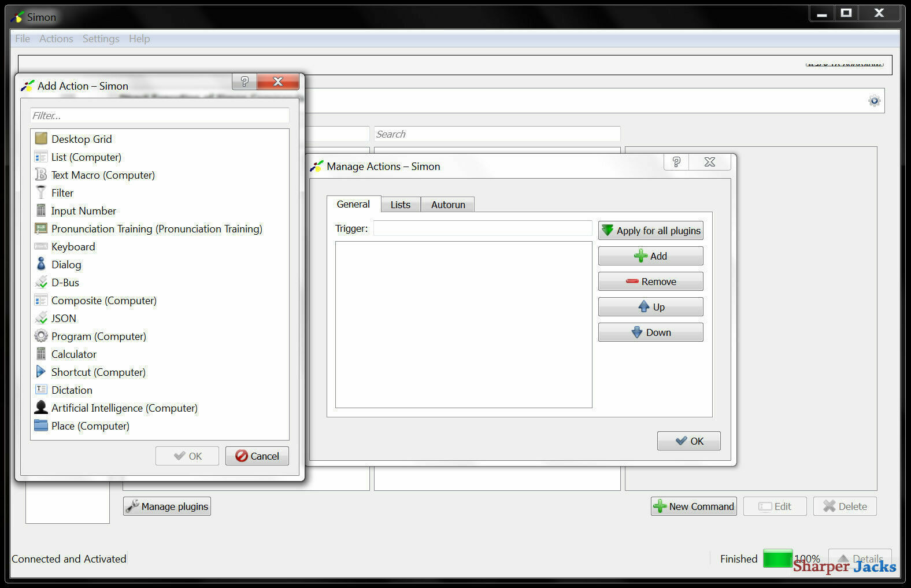Screen dimensions: 911x588
Task: Move action Up with the Up button
Action: 651,307
